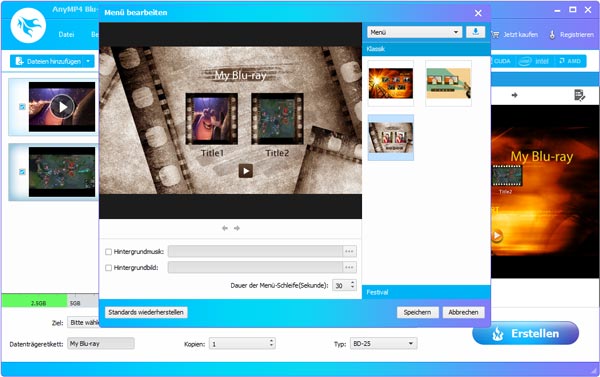Click the Speichern button

(417, 312)
